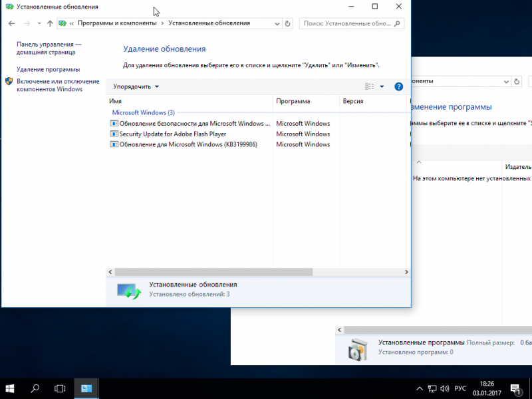Open the network tray icon
532x399 pixels.
[432, 389]
